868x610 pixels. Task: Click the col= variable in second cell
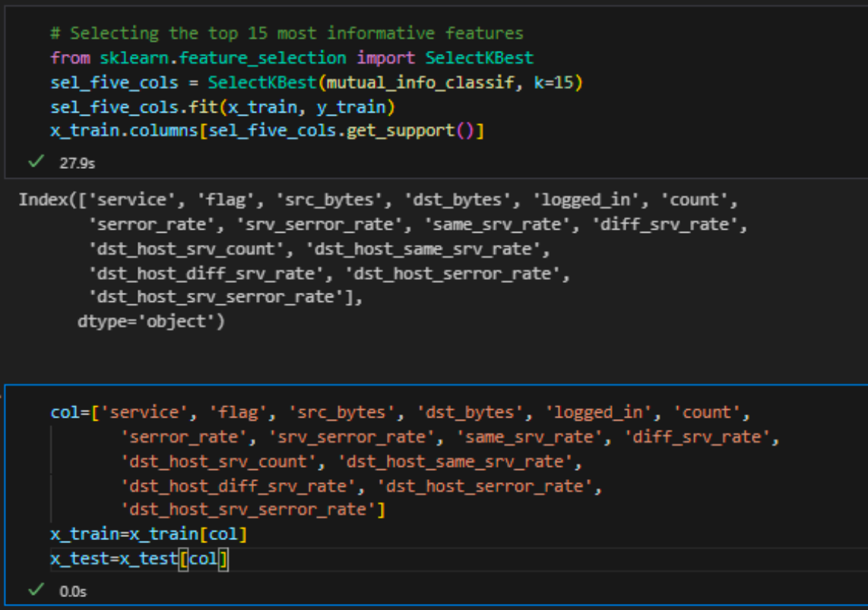pos(67,413)
